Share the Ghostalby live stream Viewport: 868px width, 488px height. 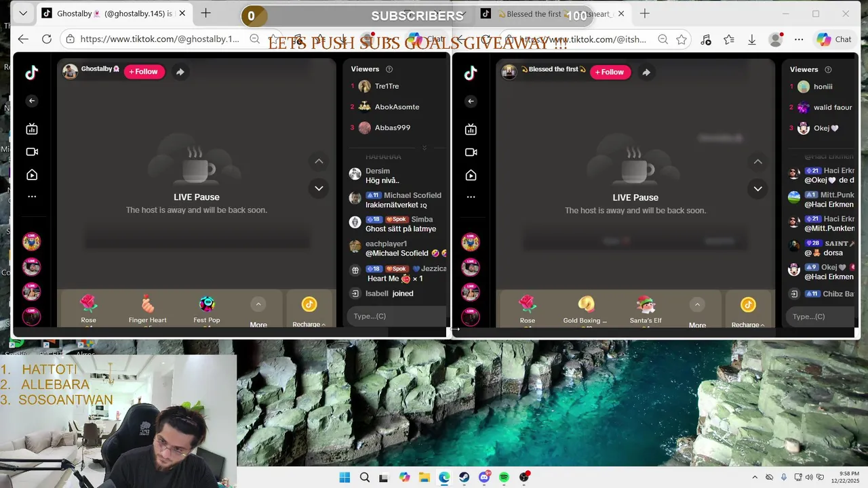pyautogui.click(x=180, y=72)
